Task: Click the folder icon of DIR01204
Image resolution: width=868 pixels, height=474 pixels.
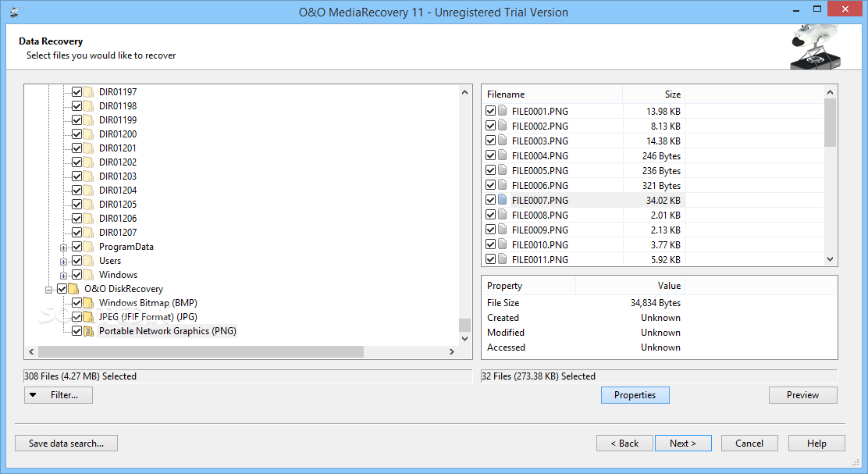Action: [x=88, y=191]
